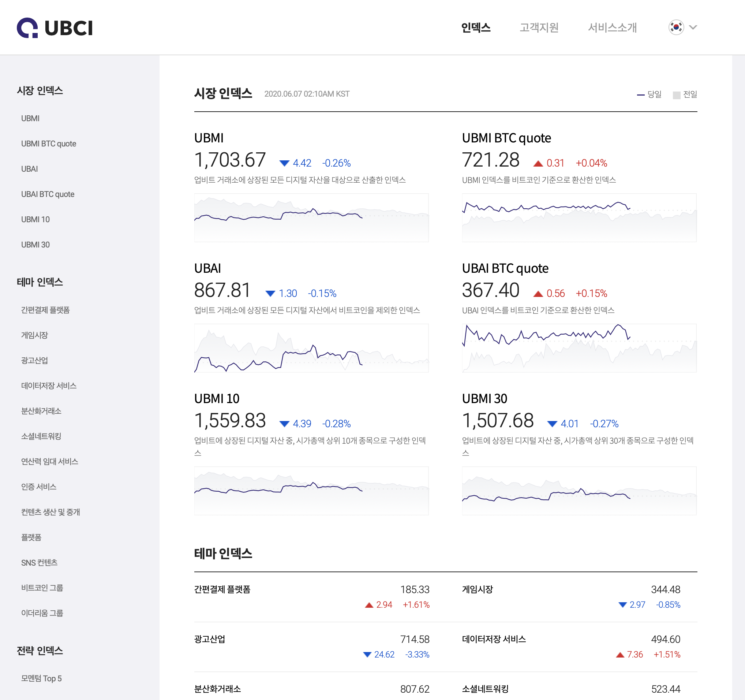This screenshot has width=745, height=700.
Task: Open the Korean flag language selector
Action: click(x=676, y=27)
